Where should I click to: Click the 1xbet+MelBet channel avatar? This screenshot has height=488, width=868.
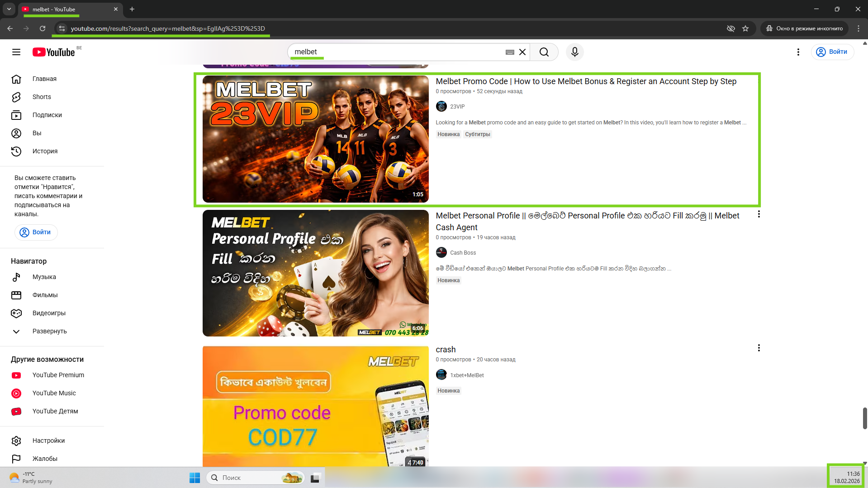(x=441, y=375)
